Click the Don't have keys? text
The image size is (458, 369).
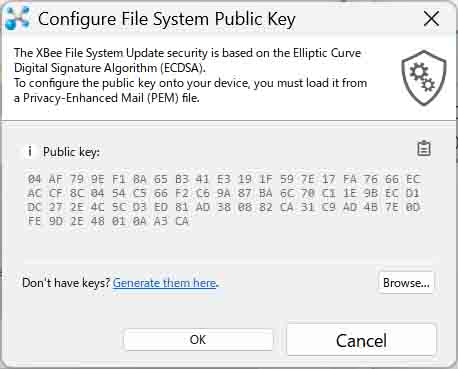(66, 283)
